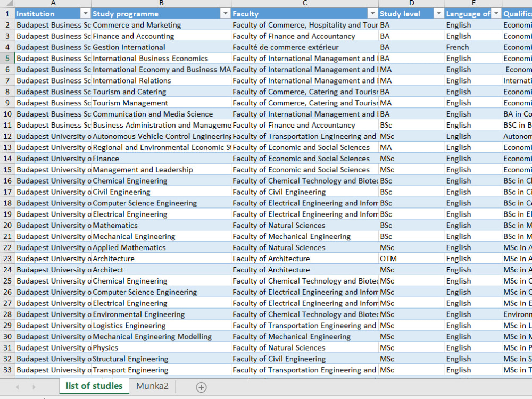Click the 'Physics' cell
Screen dimensions: 532x399
tap(161, 348)
